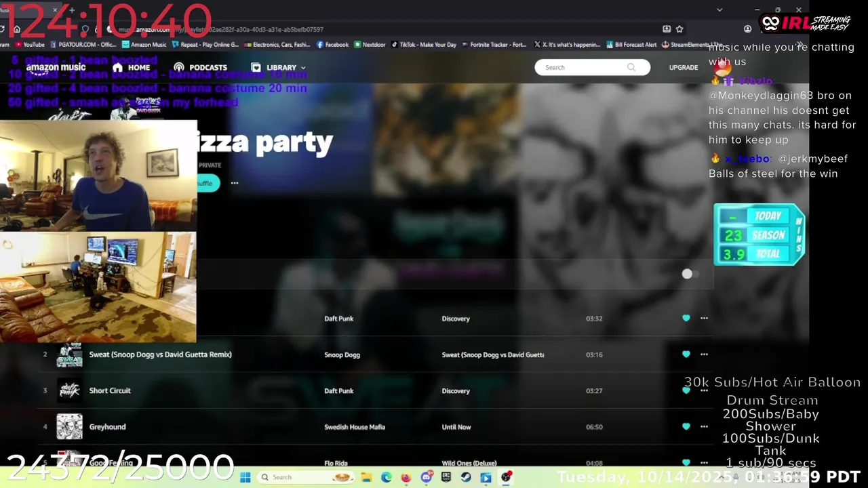Viewport: 868px width, 488px height.
Task: Open more options for Sweat remix track
Action: (704, 354)
